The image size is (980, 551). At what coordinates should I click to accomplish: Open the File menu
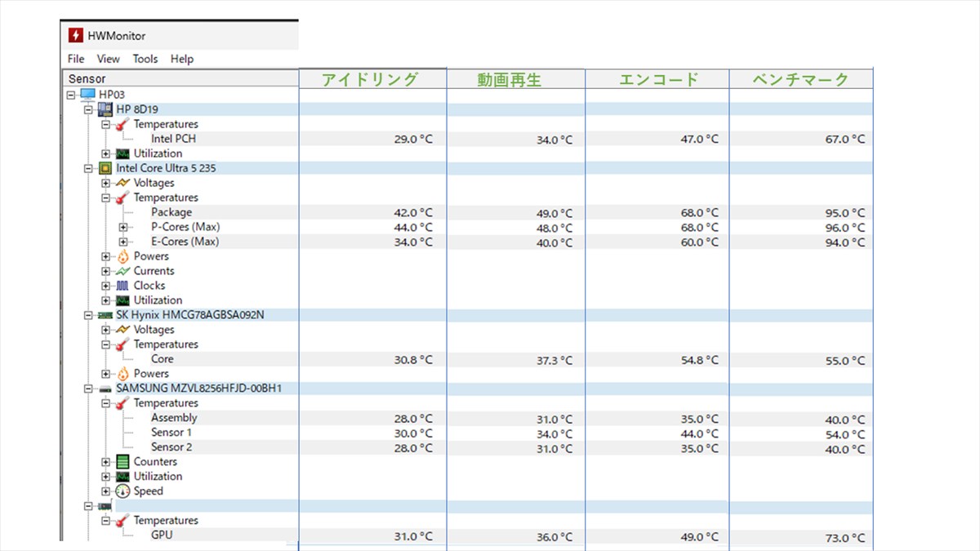(76, 59)
